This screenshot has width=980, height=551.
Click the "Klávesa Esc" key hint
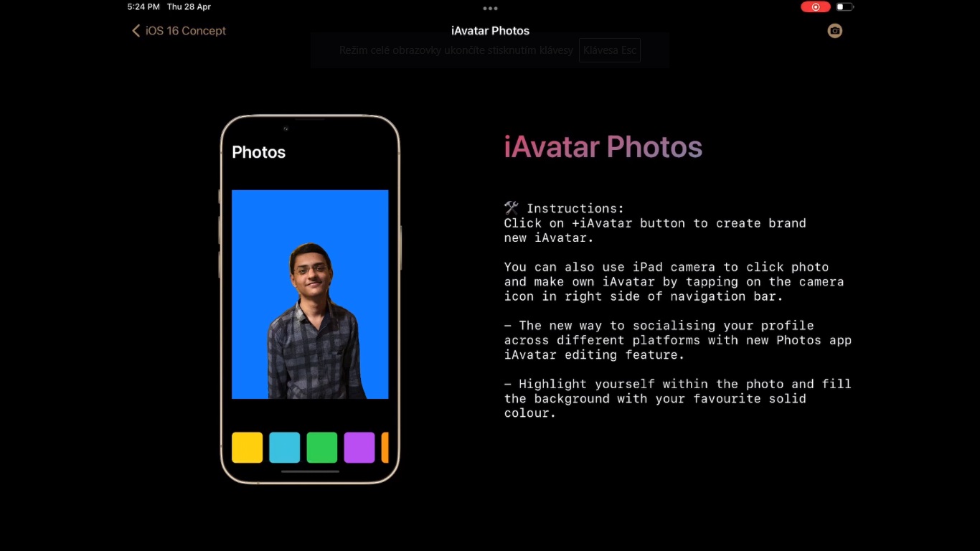point(610,51)
